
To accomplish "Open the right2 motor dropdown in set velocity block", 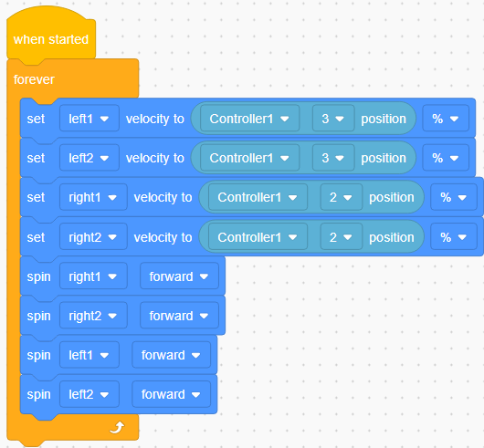I will pos(93,237).
